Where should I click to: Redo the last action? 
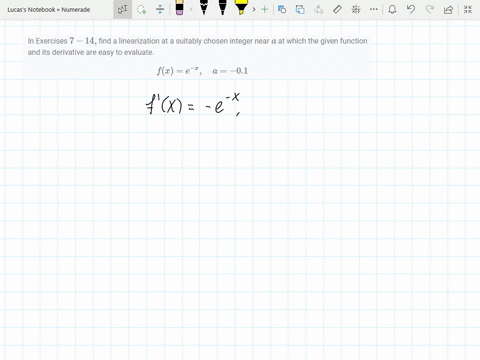pyautogui.click(x=430, y=9)
